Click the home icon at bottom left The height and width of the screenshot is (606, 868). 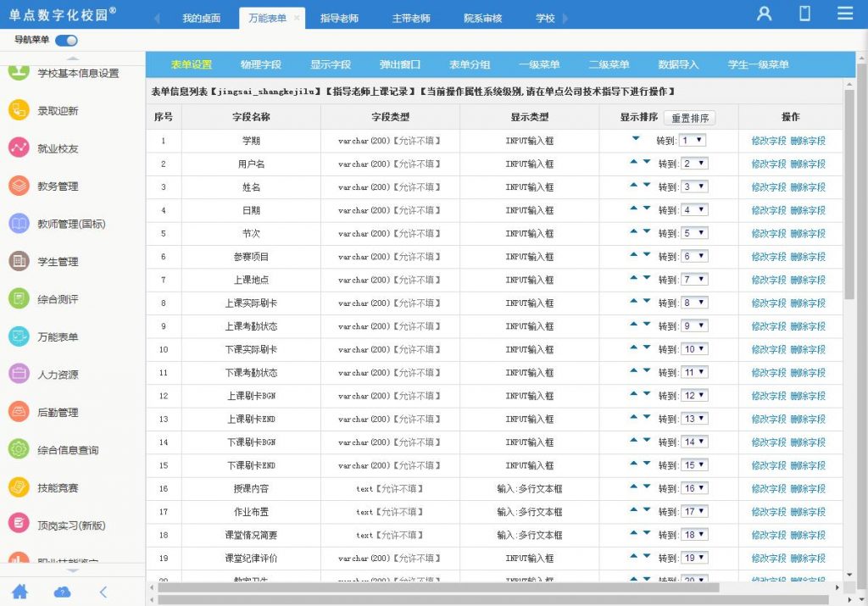(x=20, y=592)
